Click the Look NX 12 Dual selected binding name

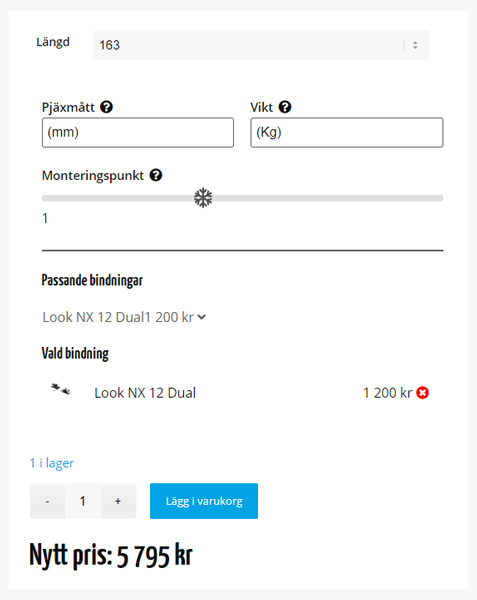point(145,393)
